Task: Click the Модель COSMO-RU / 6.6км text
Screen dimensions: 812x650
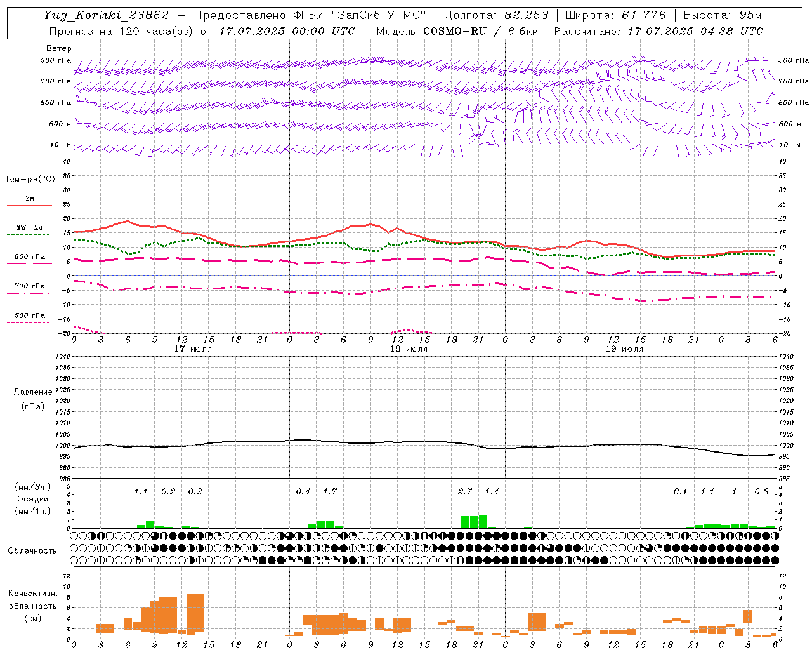Action: click(458, 31)
